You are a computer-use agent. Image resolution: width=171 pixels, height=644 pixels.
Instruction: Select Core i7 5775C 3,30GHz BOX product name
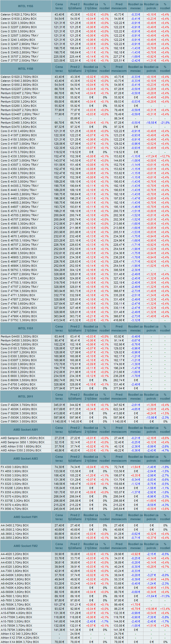pos(19,320)
